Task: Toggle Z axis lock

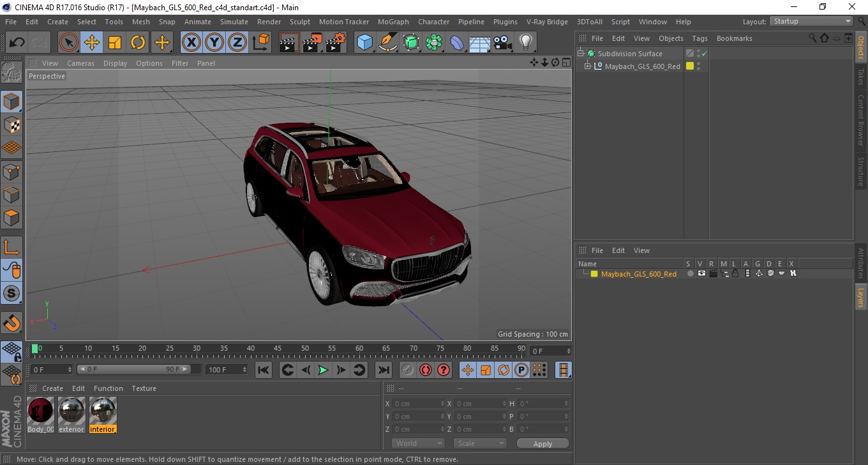Action: click(x=237, y=43)
